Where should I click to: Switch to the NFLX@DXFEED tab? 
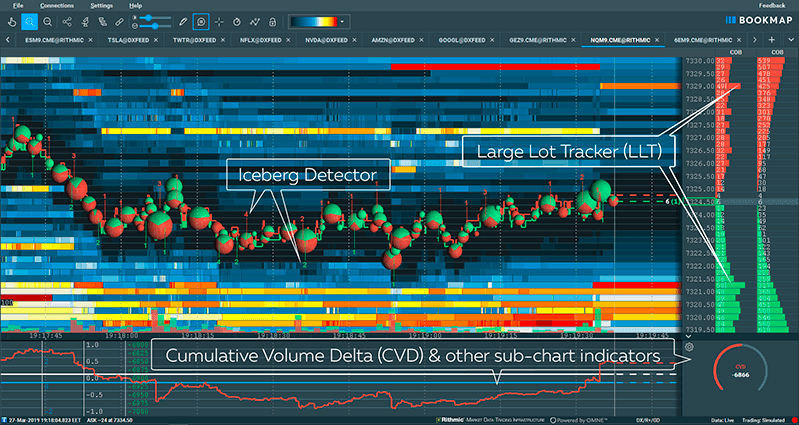(x=261, y=39)
